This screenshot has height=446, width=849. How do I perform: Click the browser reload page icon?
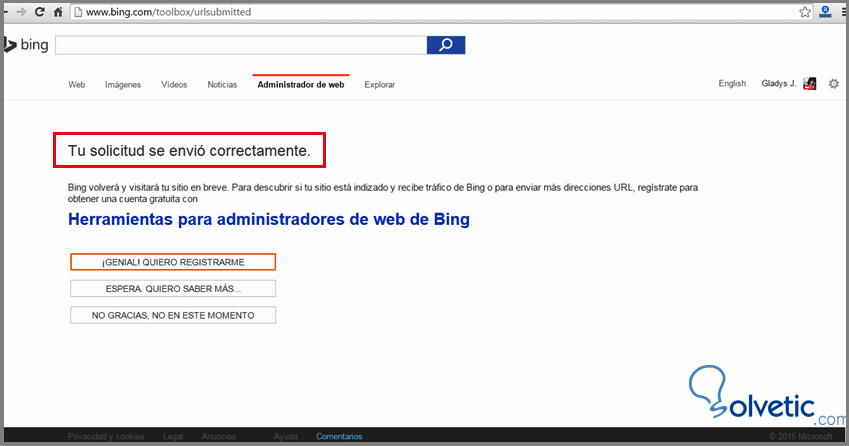(x=40, y=12)
